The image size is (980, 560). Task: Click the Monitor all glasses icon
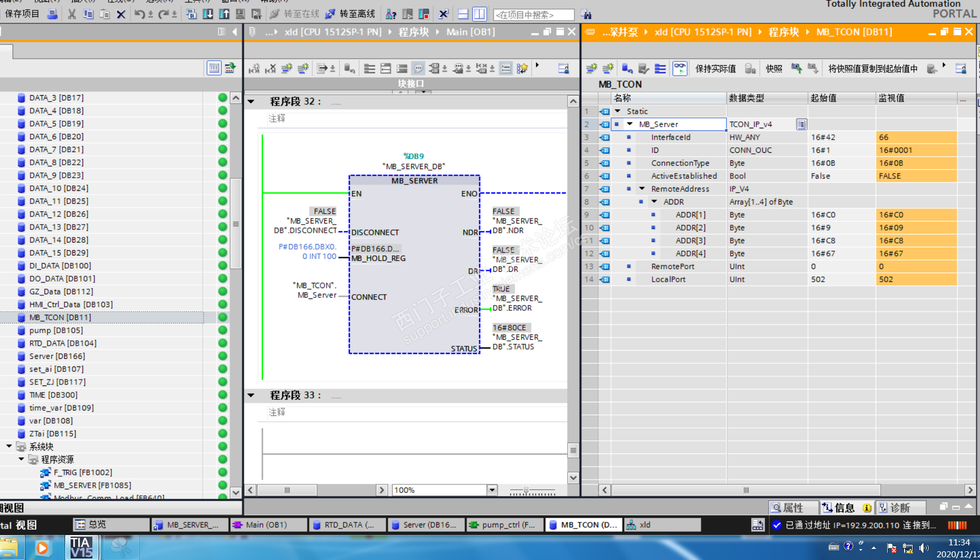(x=680, y=69)
